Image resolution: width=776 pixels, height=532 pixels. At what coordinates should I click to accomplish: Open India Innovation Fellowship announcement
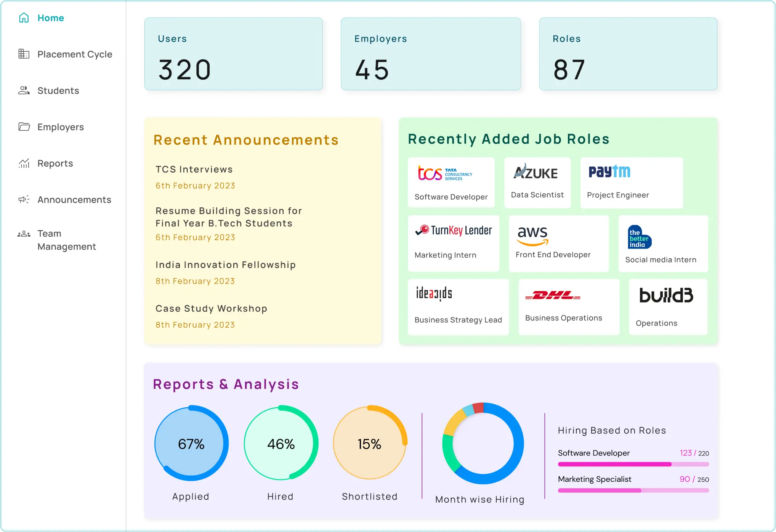[x=226, y=265]
